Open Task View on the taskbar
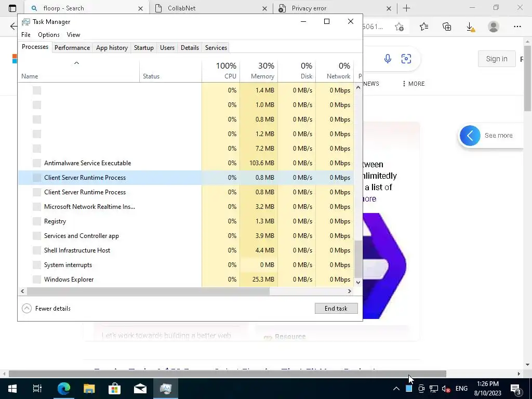Image resolution: width=532 pixels, height=399 pixels. coord(37,388)
